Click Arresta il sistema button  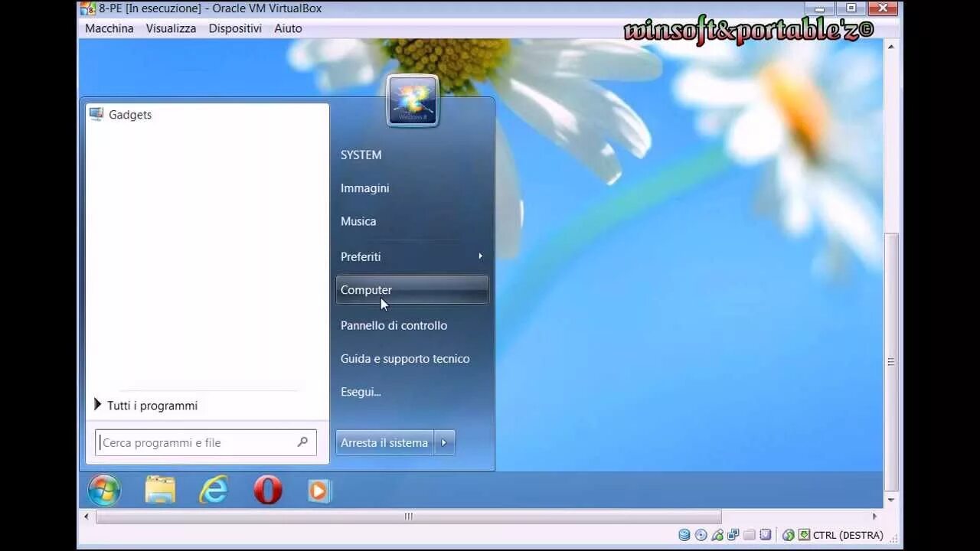tap(384, 442)
